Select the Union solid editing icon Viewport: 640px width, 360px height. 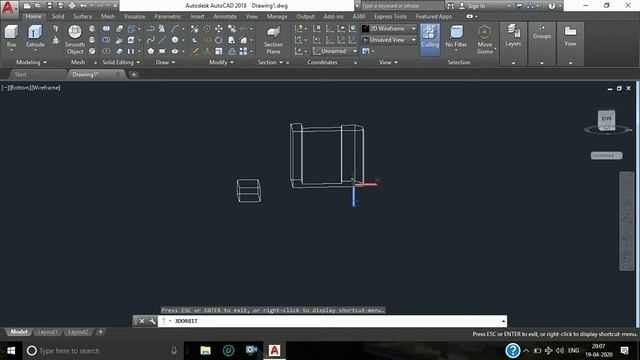pos(106,29)
